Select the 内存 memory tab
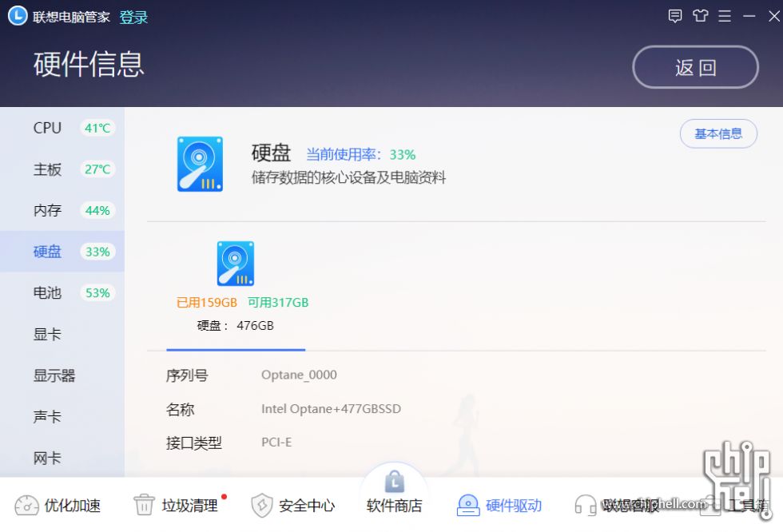Image resolution: width=783 pixels, height=532 pixels. (x=62, y=210)
